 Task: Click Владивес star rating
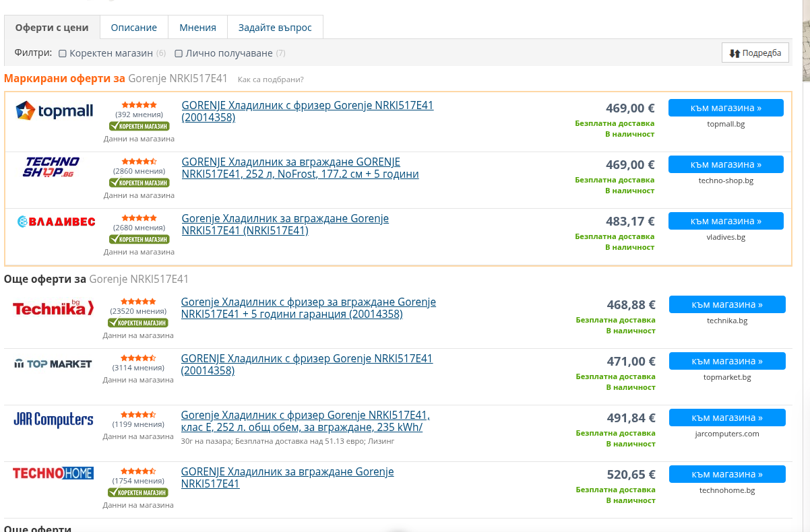[139, 218]
